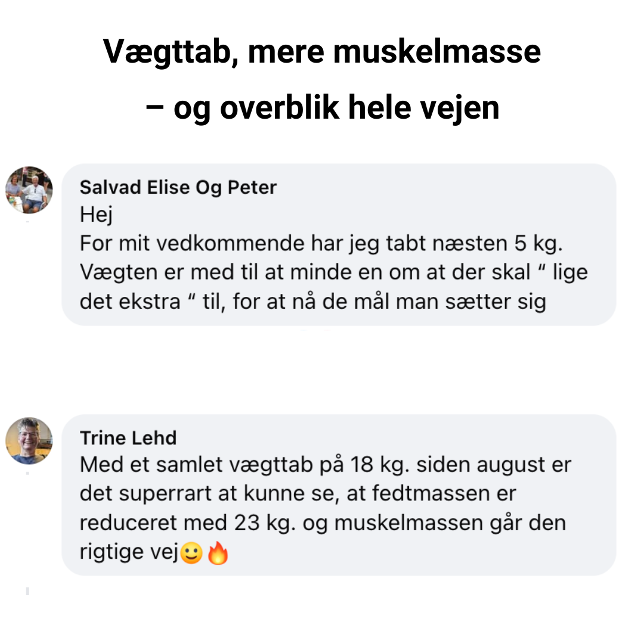Click "det ekstra" in the first comment

[x=130, y=301]
